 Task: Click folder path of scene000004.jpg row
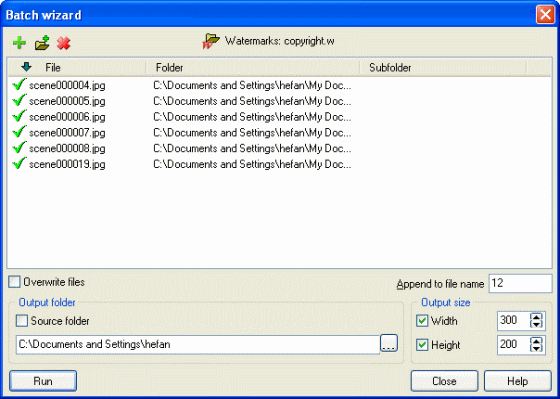click(x=252, y=86)
